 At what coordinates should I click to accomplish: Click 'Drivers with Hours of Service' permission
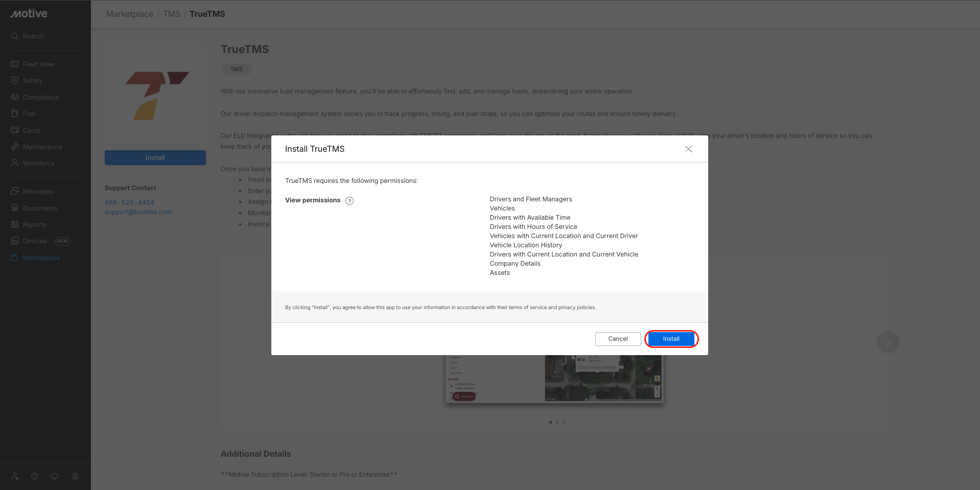[x=533, y=227]
